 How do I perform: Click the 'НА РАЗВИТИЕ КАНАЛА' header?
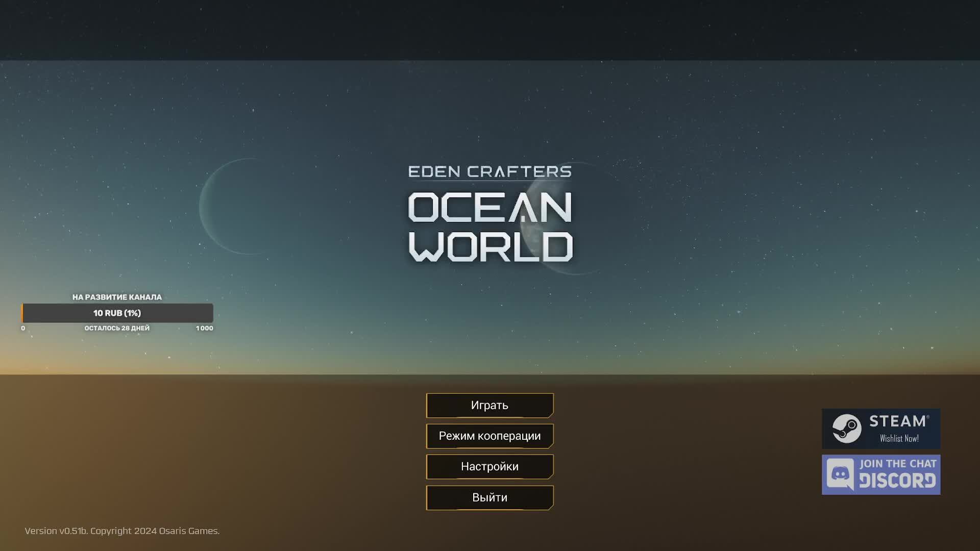tap(117, 296)
